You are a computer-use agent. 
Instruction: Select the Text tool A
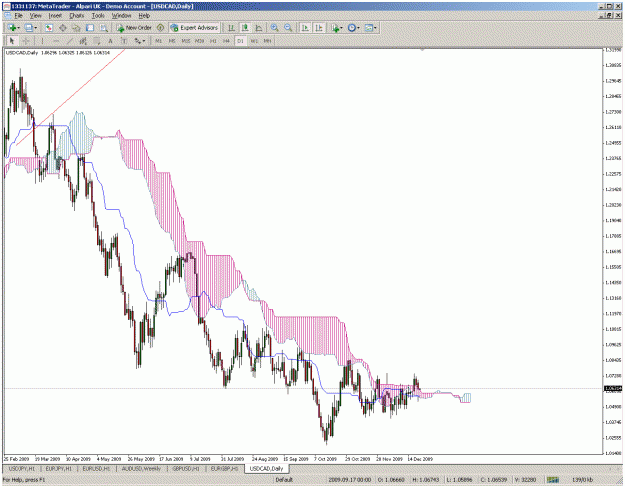pyautogui.click(x=110, y=41)
